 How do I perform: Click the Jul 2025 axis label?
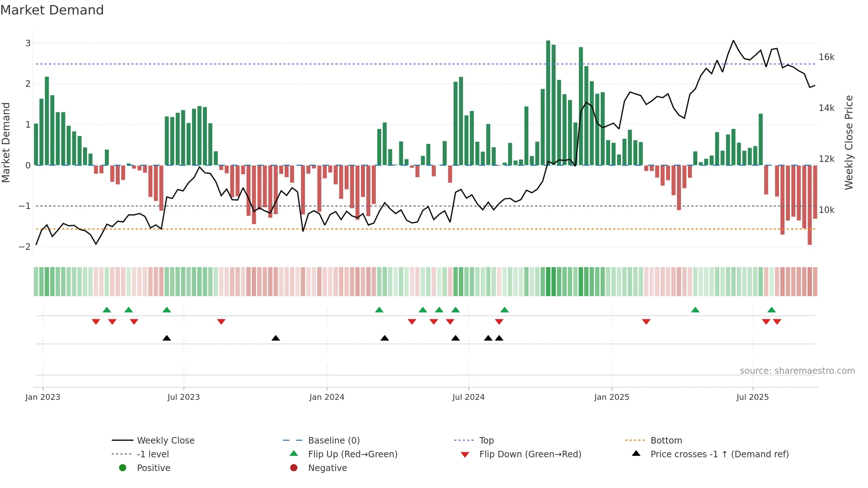click(753, 397)
